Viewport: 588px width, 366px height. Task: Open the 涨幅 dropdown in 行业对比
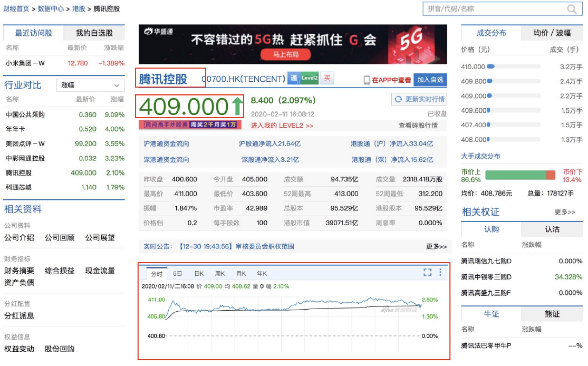(90, 85)
